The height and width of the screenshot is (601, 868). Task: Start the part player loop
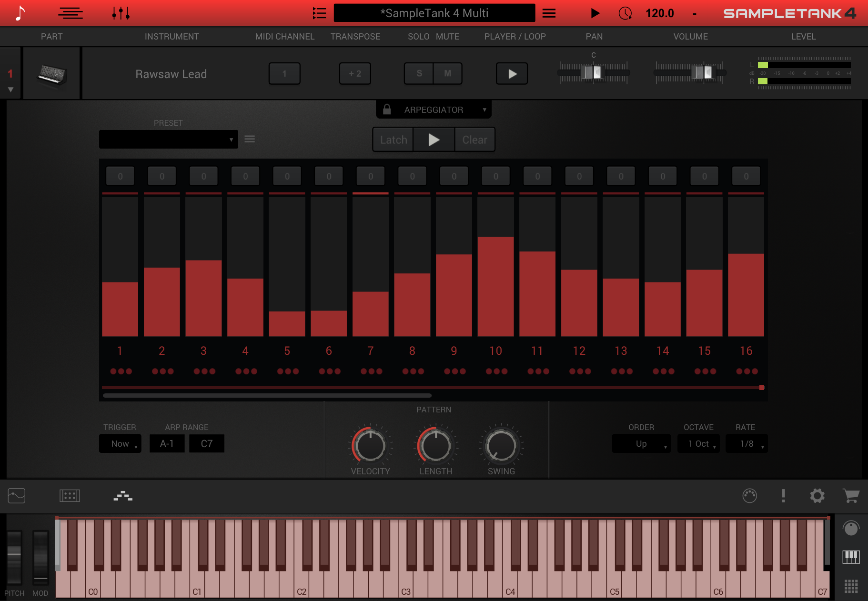512,74
